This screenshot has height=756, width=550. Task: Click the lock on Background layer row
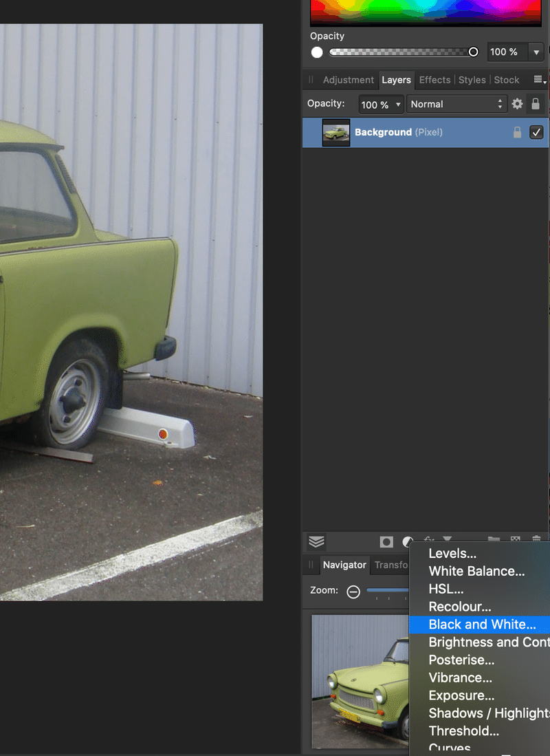point(517,132)
